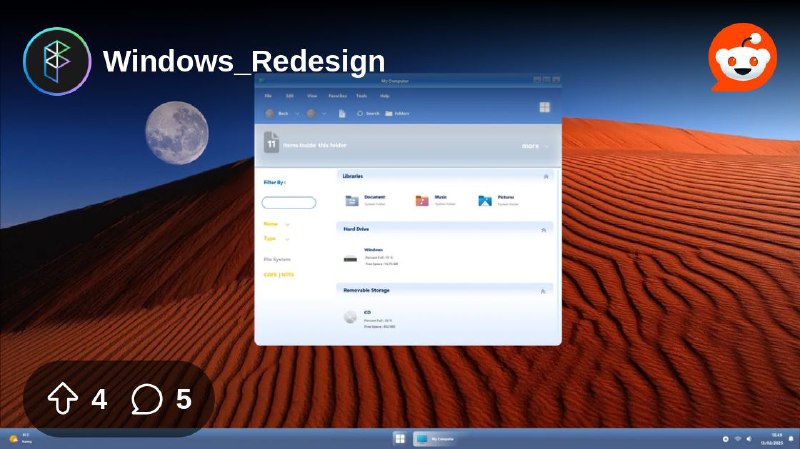The width and height of the screenshot is (800, 449).
Task: Click the CDFS | NTFS file system filter
Action: point(279,275)
